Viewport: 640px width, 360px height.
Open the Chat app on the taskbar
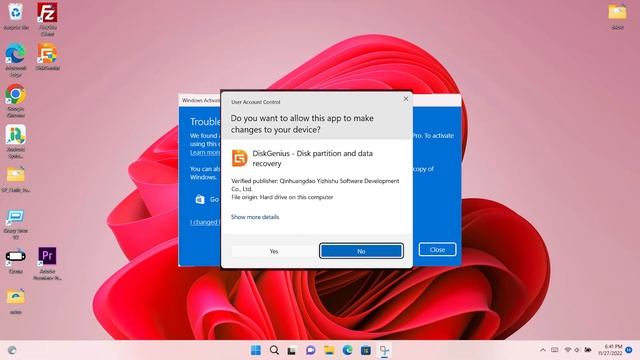tap(311, 350)
